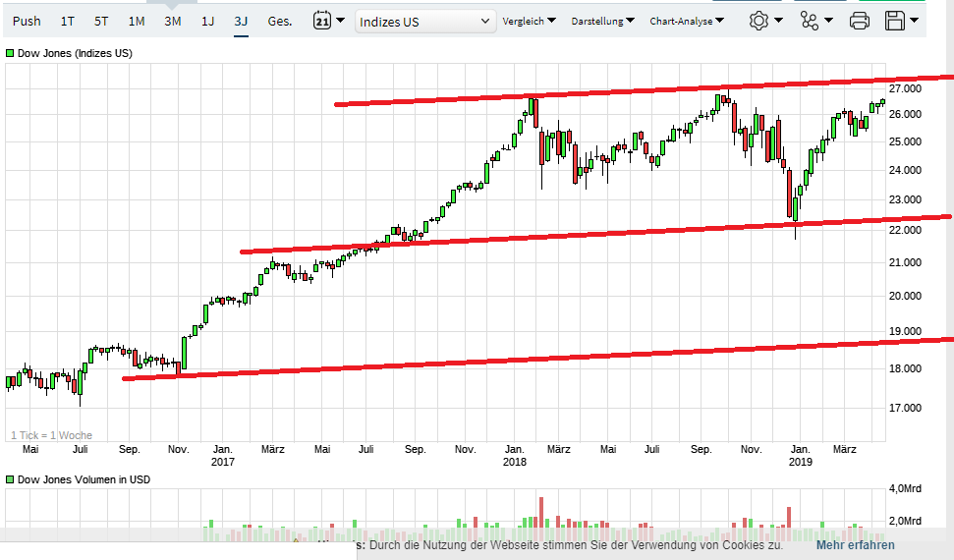Click the 2017 year axis label
The image size is (954, 560).
[223, 462]
